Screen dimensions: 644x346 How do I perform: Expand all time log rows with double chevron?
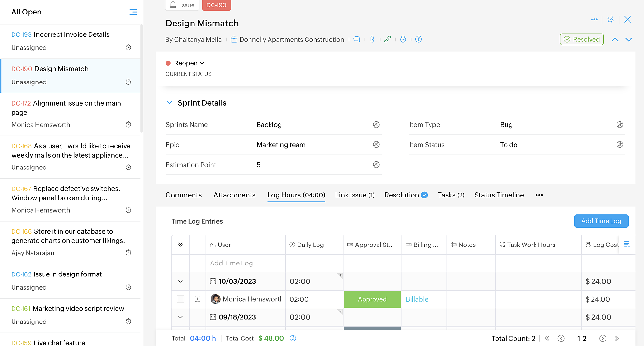coord(180,245)
